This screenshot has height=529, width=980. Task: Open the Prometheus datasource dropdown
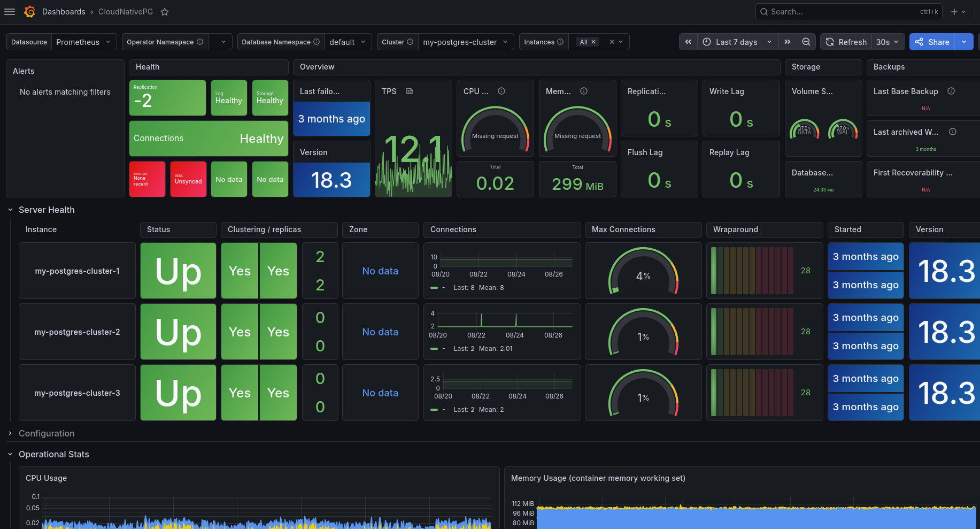(84, 42)
